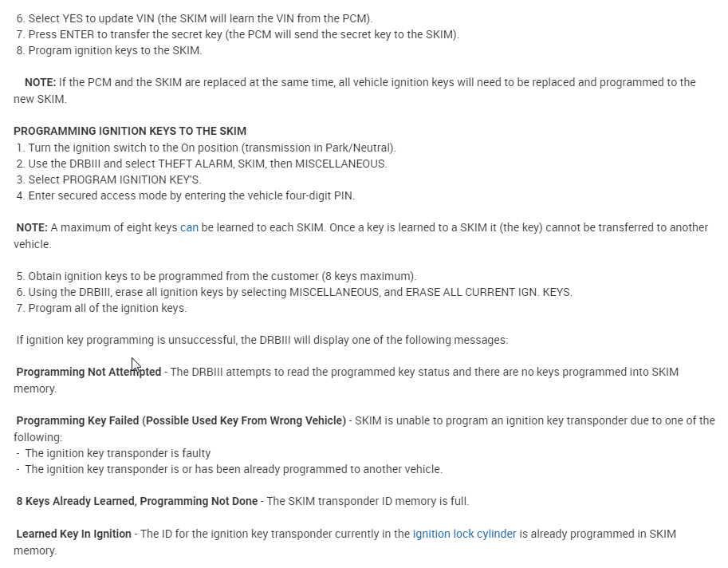
Task: Click the "PROGRAMMING IGNITION KEYS TO THE SKIM" heading
Action: pos(130,131)
